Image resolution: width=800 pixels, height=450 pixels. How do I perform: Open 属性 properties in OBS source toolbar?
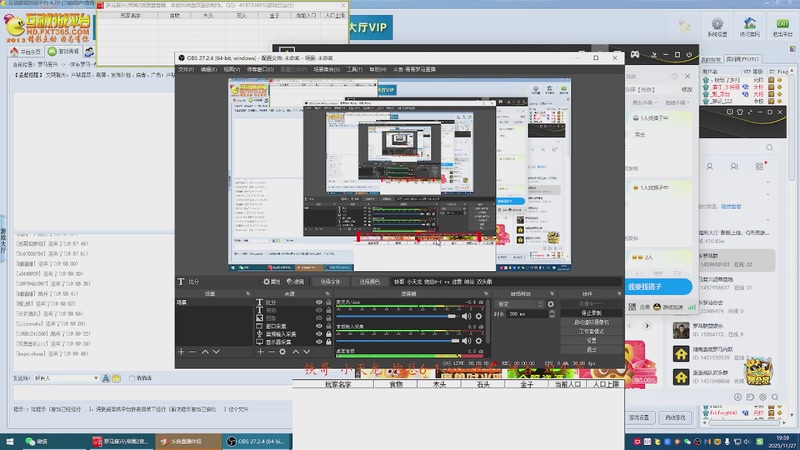pos(272,282)
